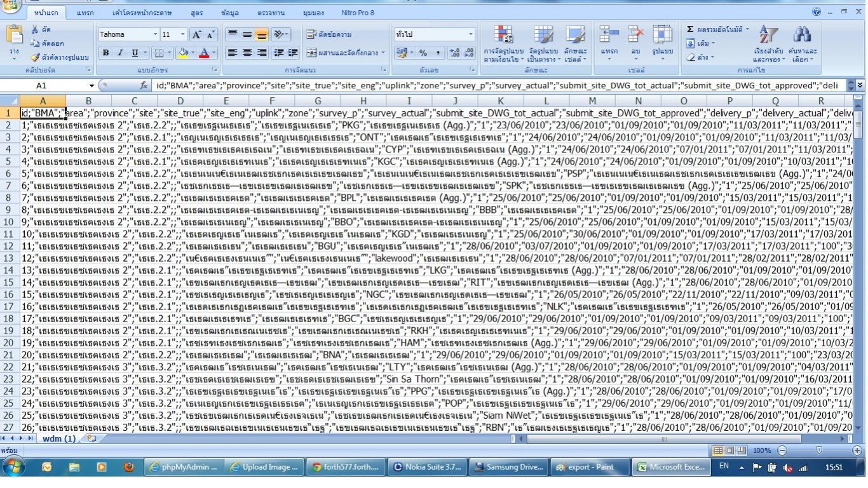Screen dimensions: 868x488
Task: Open Excel Help question mark
Action: (816, 12)
